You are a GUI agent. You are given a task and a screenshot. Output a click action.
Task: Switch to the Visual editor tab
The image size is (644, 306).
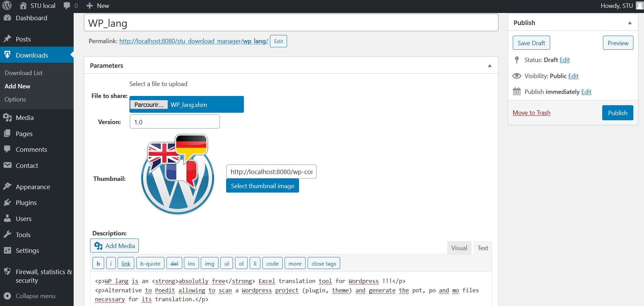tap(459, 248)
